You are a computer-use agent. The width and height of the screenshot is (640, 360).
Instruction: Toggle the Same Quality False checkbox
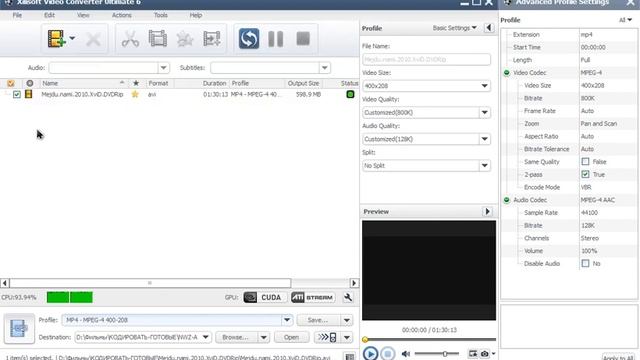[585, 162]
